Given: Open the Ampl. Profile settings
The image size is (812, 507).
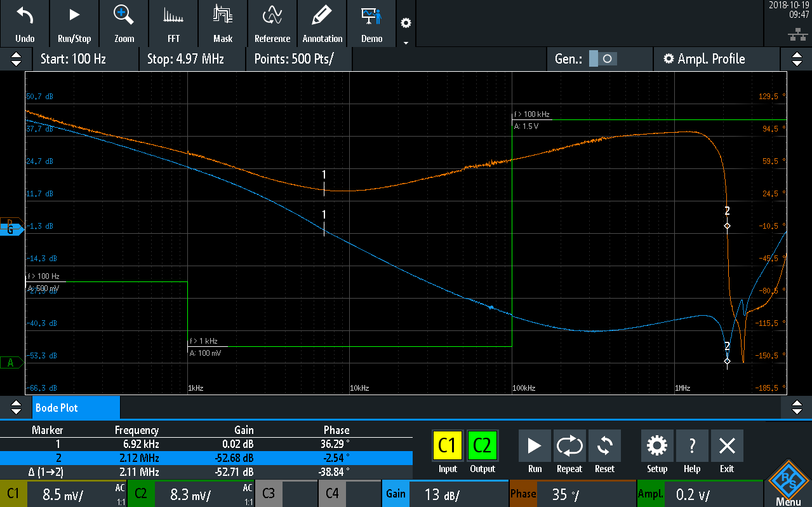Looking at the screenshot, I should point(703,59).
